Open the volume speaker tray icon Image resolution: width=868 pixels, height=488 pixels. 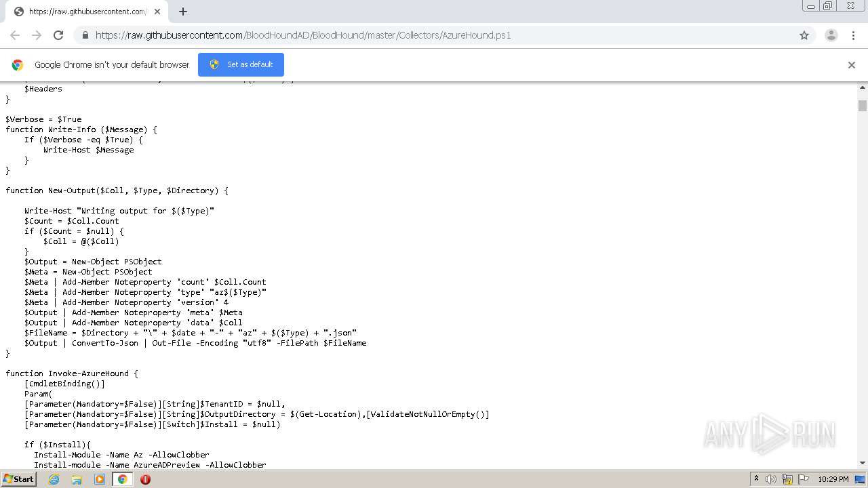click(771, 479)
